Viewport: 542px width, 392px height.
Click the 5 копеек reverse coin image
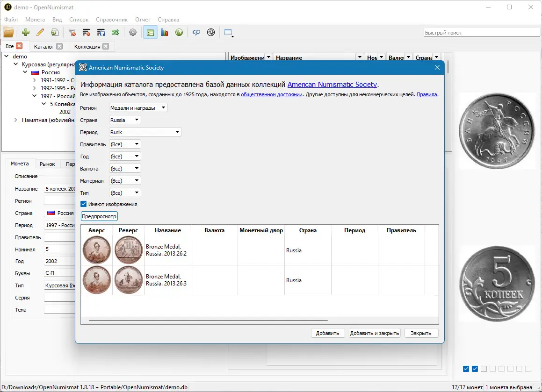pos(497,284)
